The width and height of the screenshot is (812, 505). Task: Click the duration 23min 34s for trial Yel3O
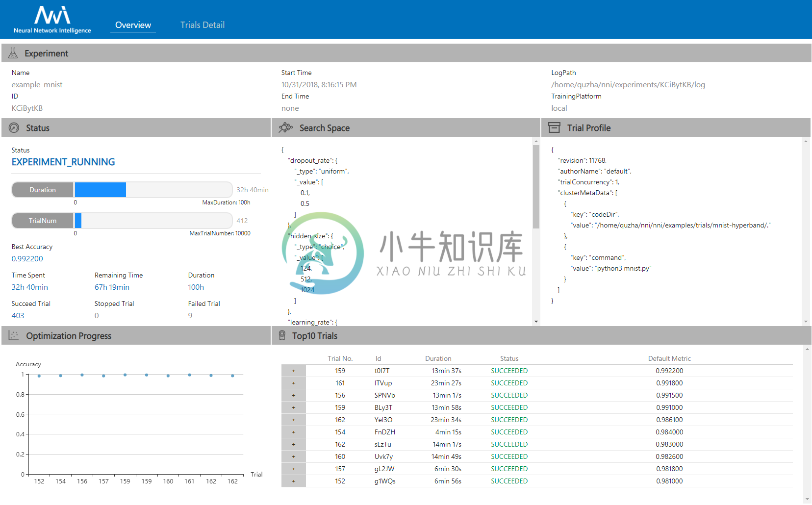[446, 420]
